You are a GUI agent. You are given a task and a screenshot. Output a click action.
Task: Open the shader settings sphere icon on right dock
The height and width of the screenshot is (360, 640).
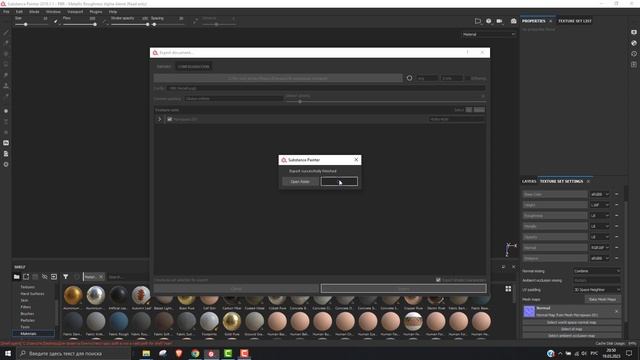click(x=633, y=43)
